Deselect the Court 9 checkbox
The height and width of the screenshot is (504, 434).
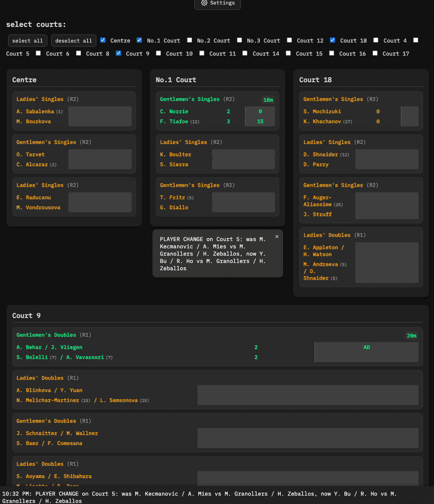click(118, 53)
